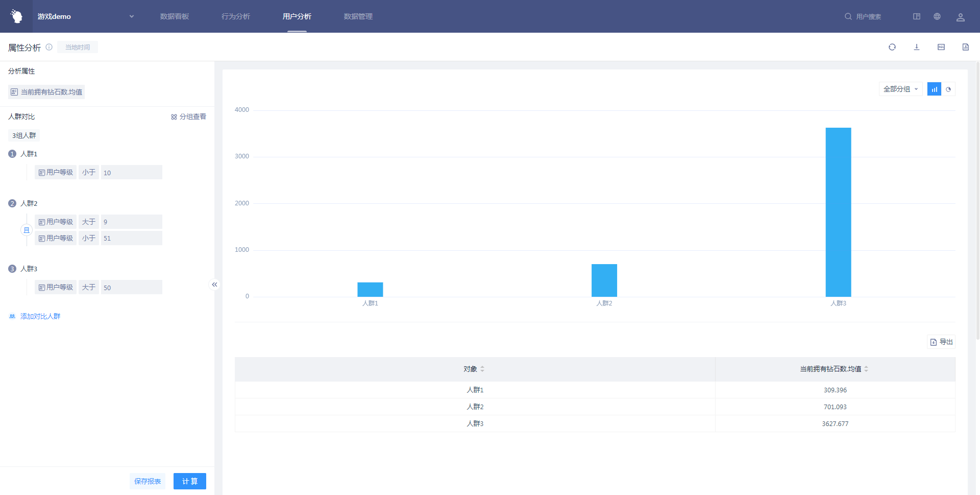
Task: Open the help book icon in header
Action: tap(916, 16)
